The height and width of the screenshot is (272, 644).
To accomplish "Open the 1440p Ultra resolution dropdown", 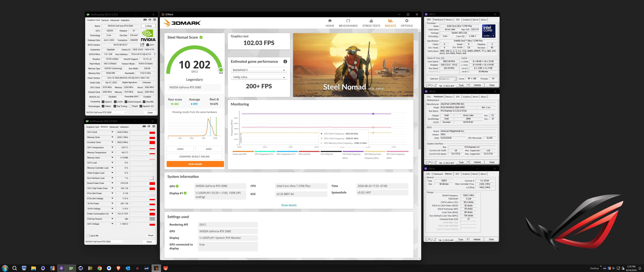I will tap(258, 77).
